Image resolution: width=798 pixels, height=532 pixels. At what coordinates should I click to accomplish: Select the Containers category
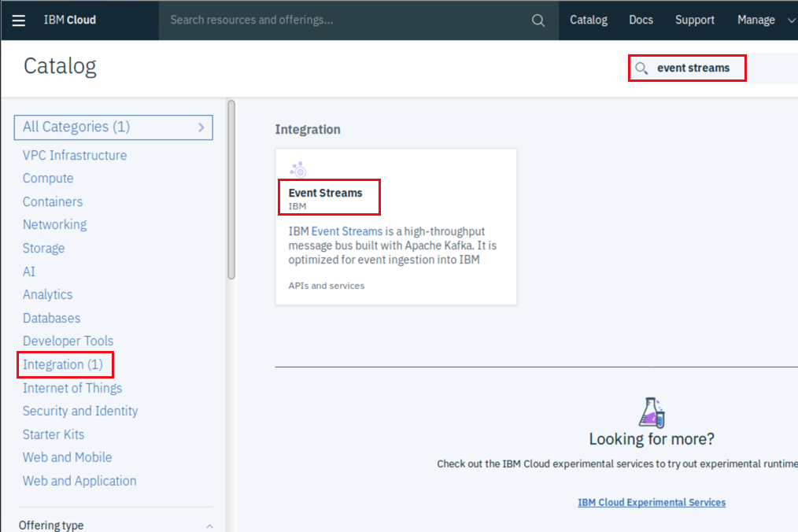click(x=53, y=201)
